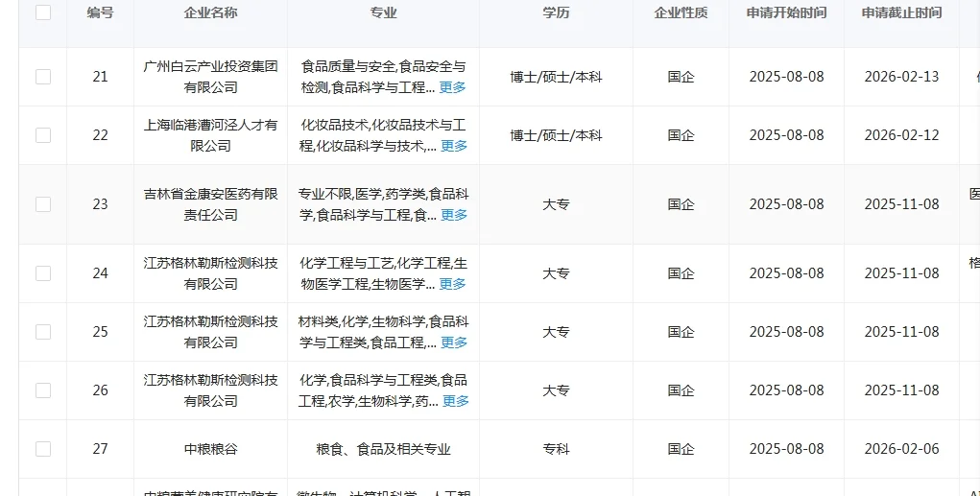This screenshot has height=496, width=980.
Task: Expand 更多 majors for row 22
Action: (x=454, y=146)
